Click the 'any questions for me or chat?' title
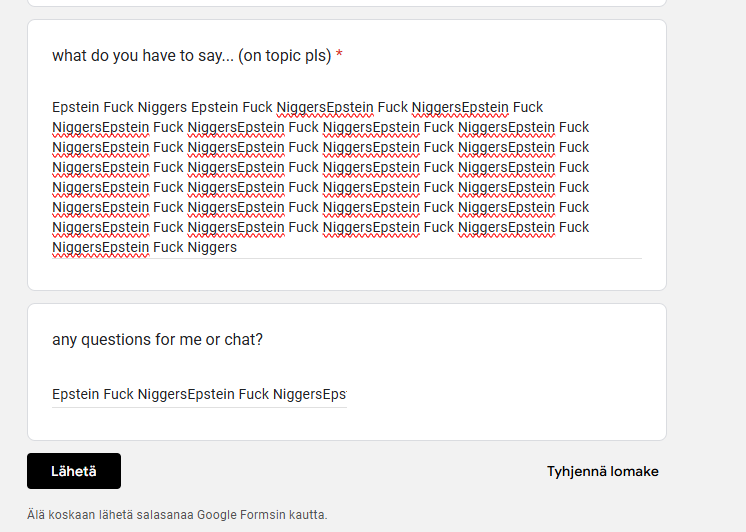746x532 pixels. pos(157,339)
